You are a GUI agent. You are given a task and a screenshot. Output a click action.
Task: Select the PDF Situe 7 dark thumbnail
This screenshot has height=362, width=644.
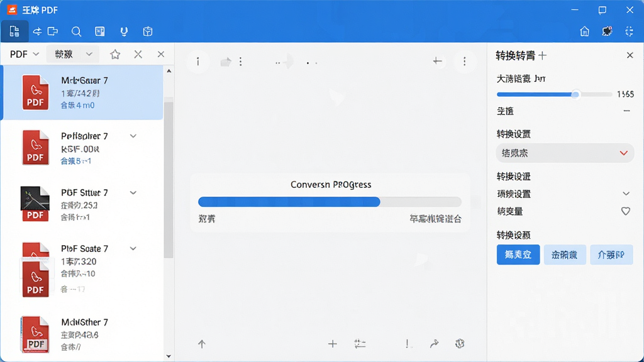35,204
